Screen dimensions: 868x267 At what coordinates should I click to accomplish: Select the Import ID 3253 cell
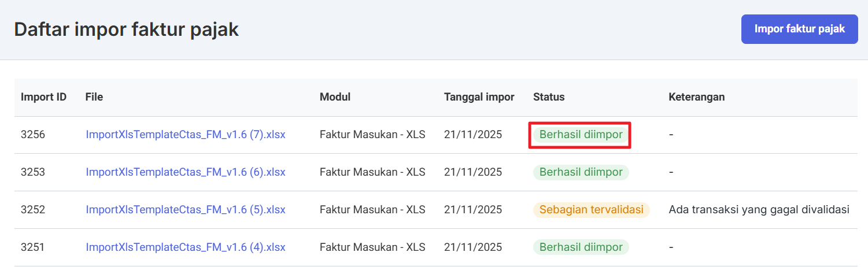pyautogui.click(x=33, y=172)
